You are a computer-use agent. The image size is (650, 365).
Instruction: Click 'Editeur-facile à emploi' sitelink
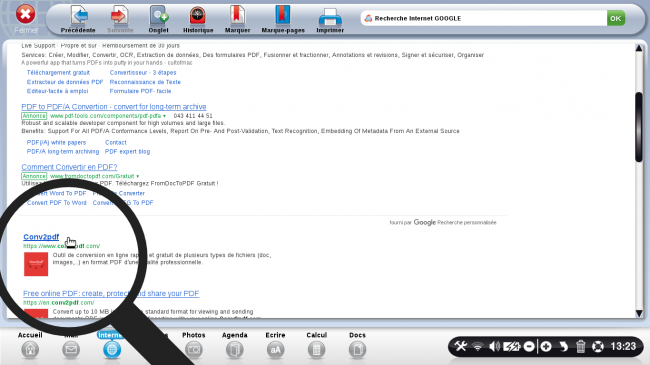point(57,91)
